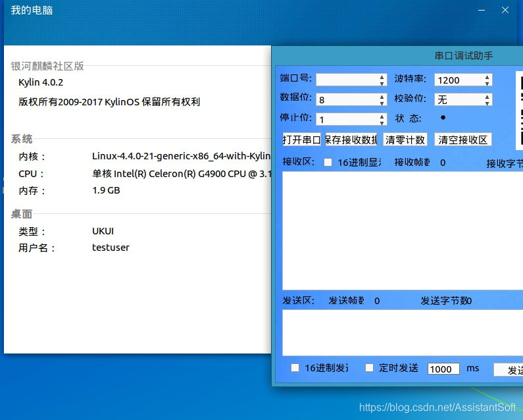Viewport: 523px width, 420px height.
Task: Close the 我的电脑 window
Action: (505, 11)
